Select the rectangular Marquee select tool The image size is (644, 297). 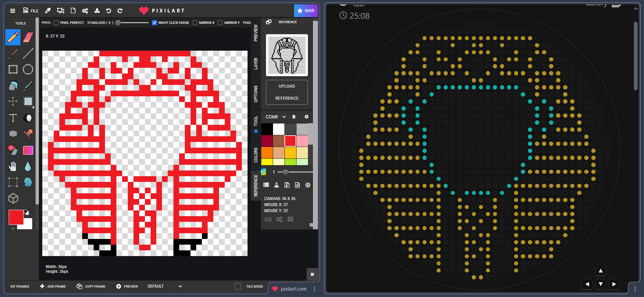click(x=13, y=182)
